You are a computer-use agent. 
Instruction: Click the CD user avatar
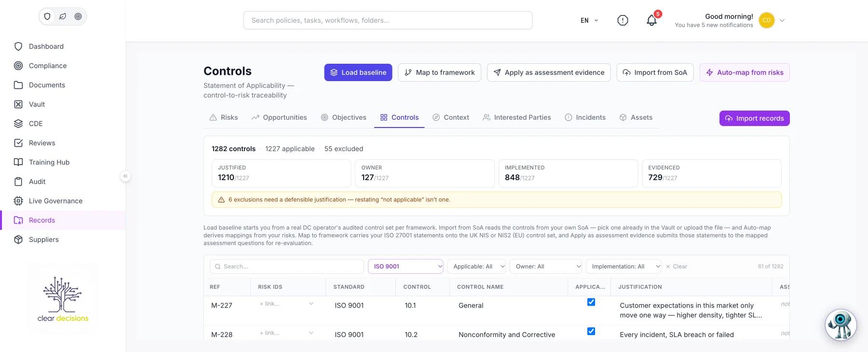coord(766,20)
